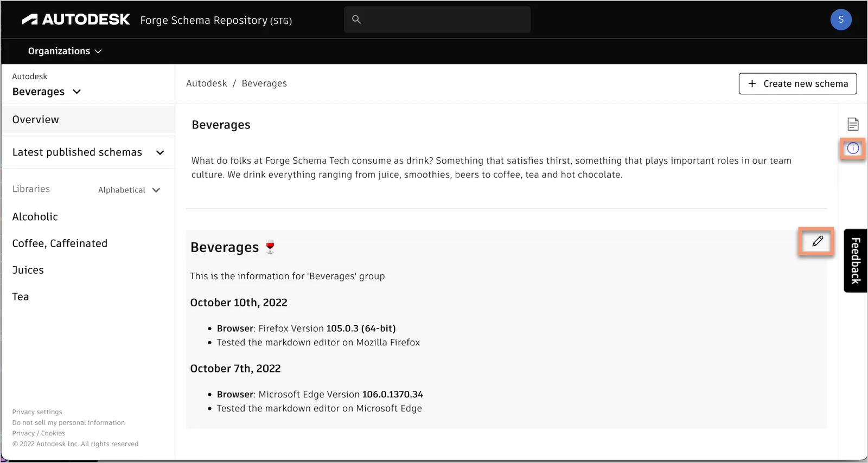Open the Alcoholic library
Screen dimensions: 868x463
(x=35, y=216)
